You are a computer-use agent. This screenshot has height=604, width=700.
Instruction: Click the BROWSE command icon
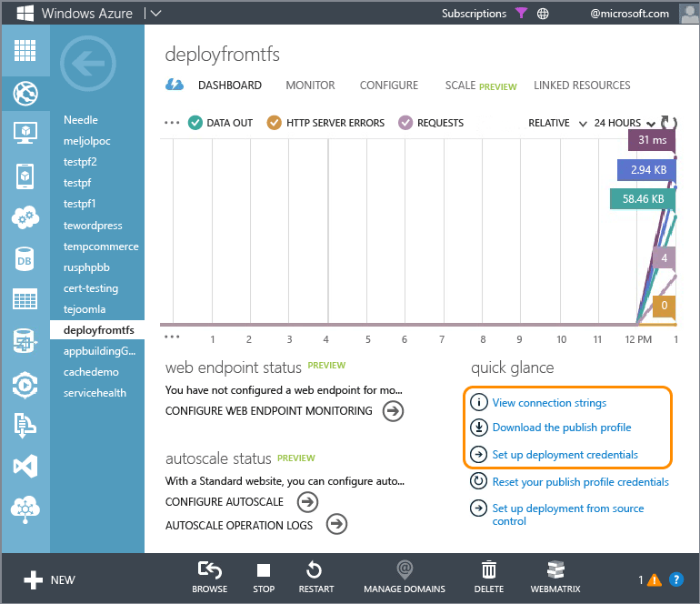(210, 570)
